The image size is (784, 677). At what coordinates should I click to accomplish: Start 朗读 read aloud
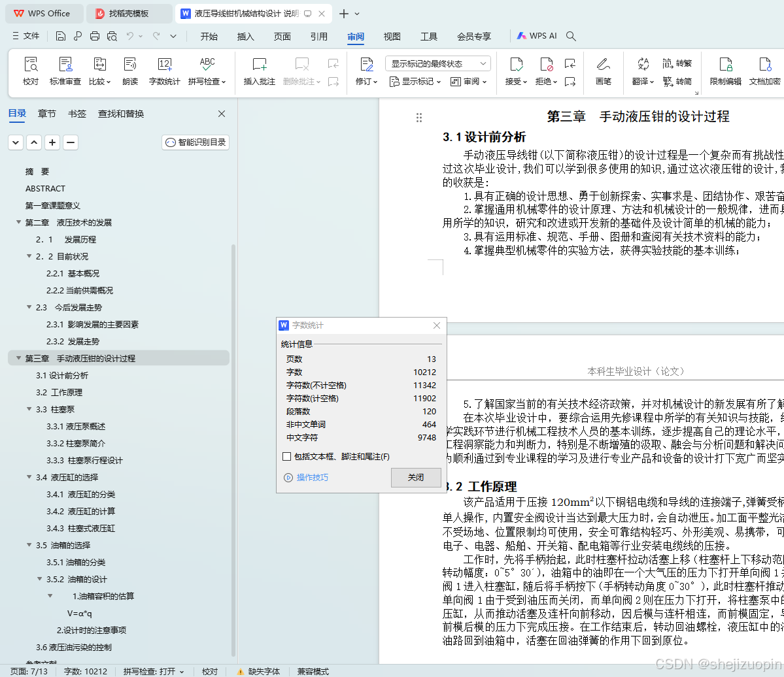pos(130,71)
